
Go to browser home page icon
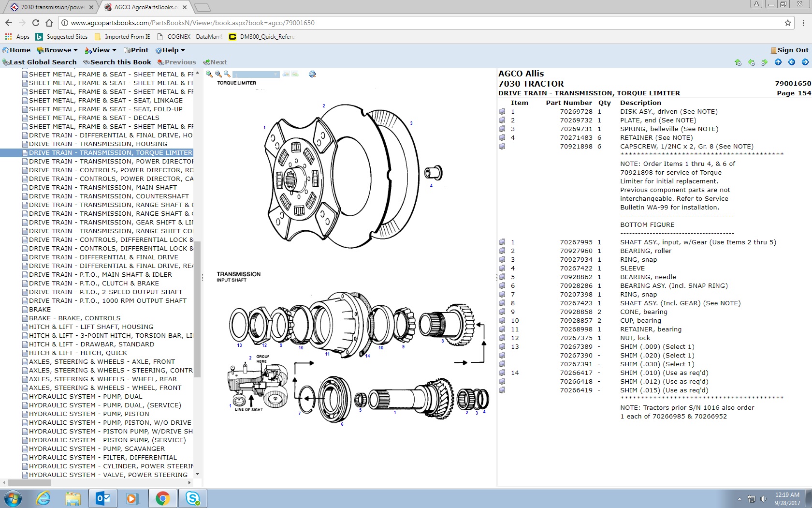[49, 23]
